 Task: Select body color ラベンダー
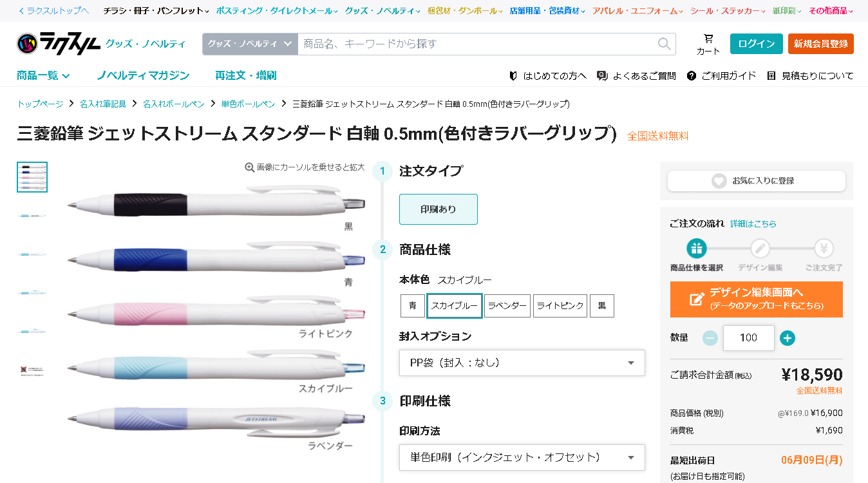[507, 306]
